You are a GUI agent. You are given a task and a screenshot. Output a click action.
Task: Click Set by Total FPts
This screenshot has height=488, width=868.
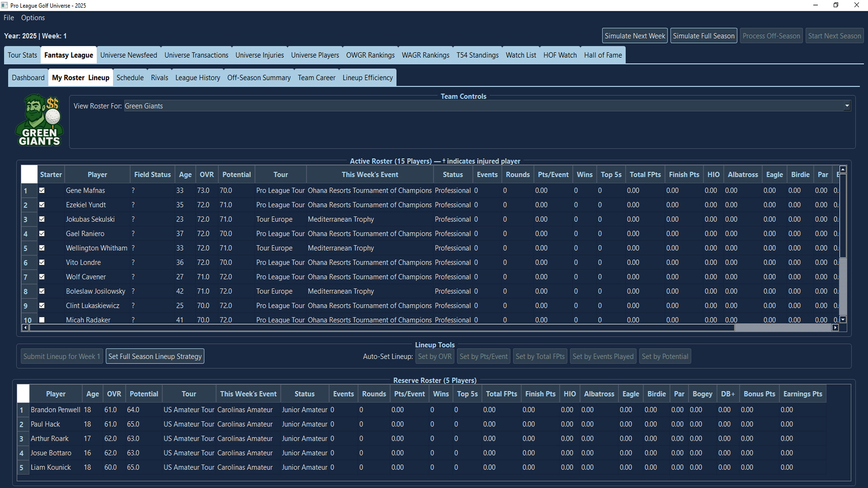point(540,356)
